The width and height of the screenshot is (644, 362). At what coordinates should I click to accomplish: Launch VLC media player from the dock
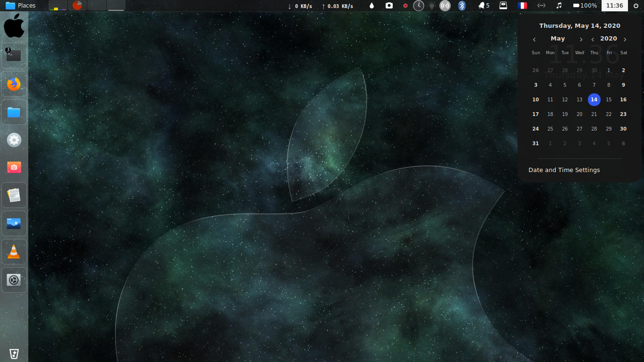[14, 252]
